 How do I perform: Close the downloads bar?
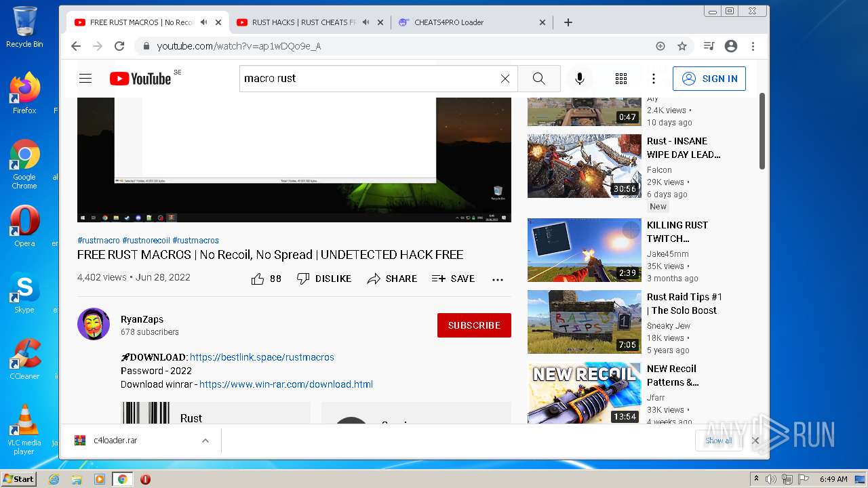pos(755,441)
